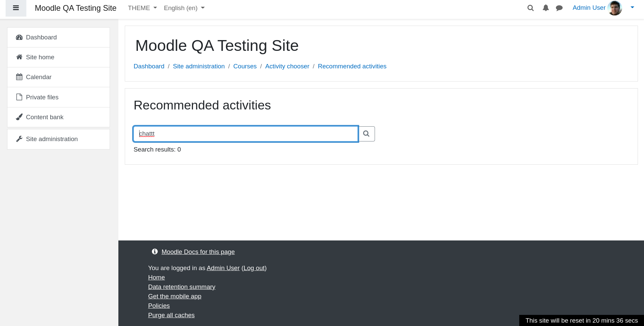This screenshot has width=644, height=326.
Task: Click the Private files document icon
Action: click(x=19, y=97)
